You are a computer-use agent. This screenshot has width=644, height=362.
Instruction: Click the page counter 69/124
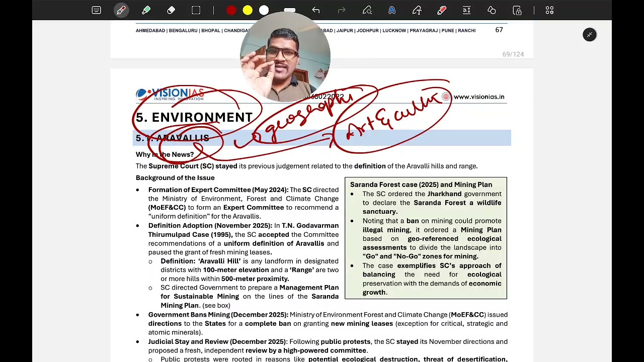pos(513,54)
